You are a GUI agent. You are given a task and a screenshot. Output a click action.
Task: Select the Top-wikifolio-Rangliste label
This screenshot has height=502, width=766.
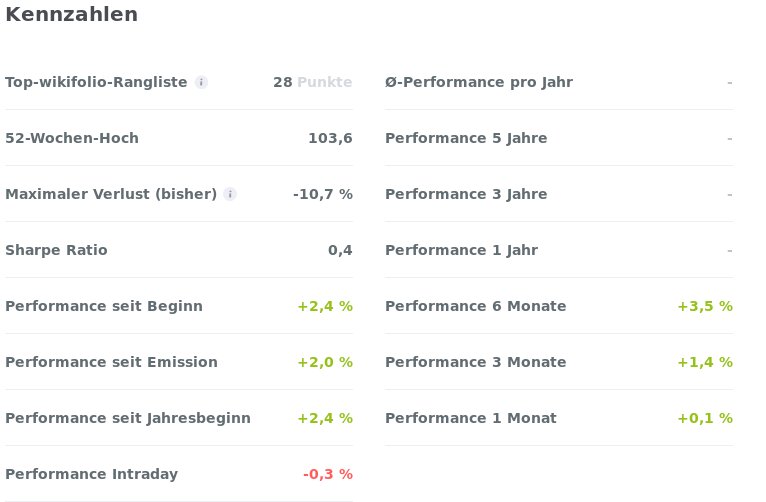coord(96,82)
